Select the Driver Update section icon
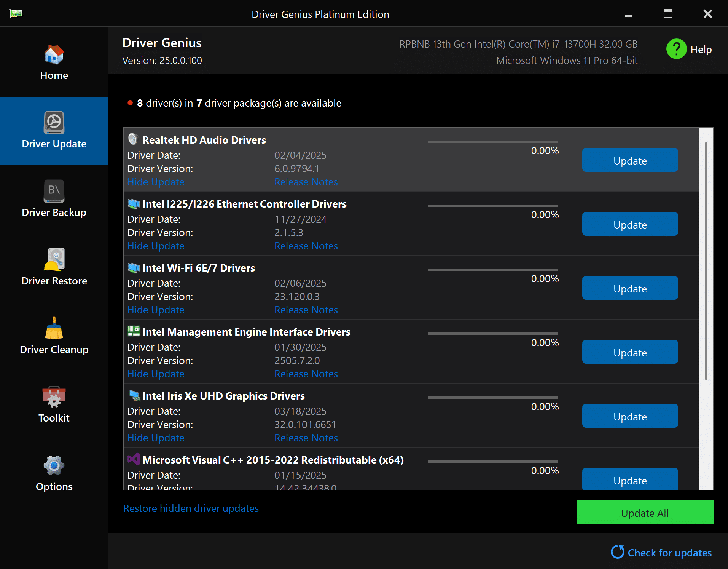Image resolution: width=728 pixels, height=569 pixels. [x=54, y=123]
